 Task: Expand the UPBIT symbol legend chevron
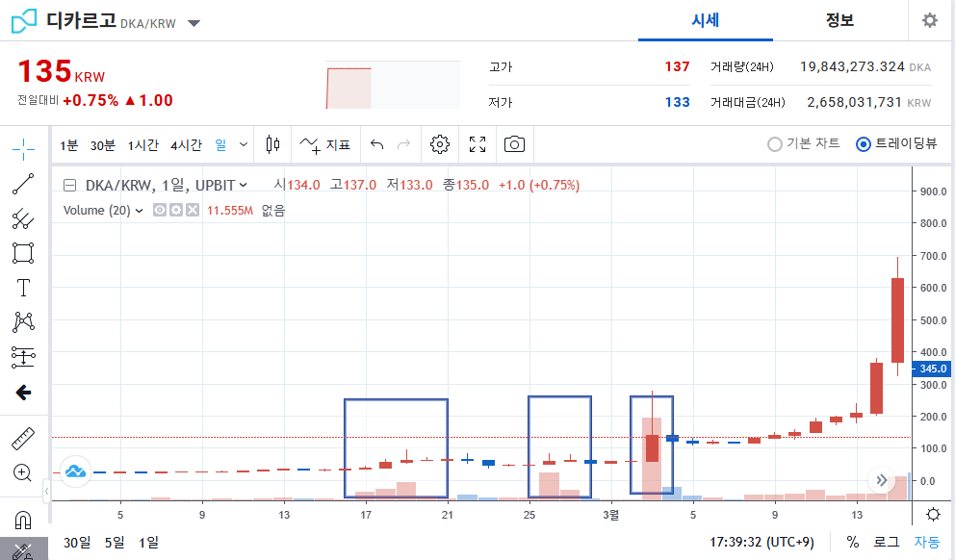coord(243,185)
